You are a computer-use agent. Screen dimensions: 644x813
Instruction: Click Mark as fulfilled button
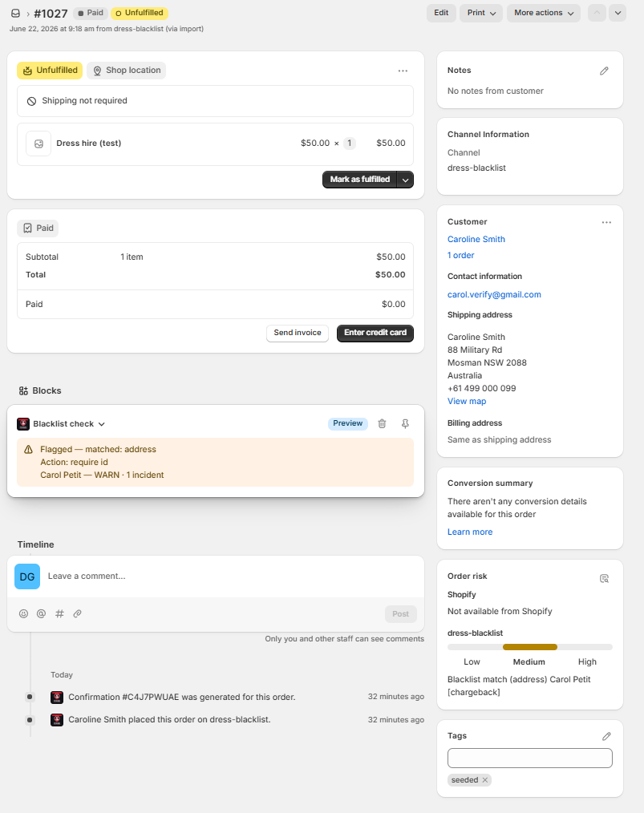(360, 180)
